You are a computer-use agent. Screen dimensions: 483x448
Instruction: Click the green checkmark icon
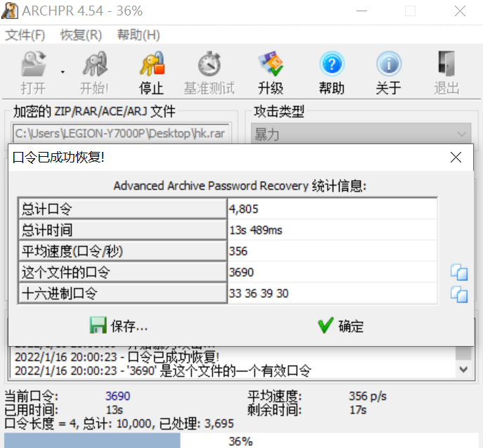pyautogui.click(x=326, y=326)
